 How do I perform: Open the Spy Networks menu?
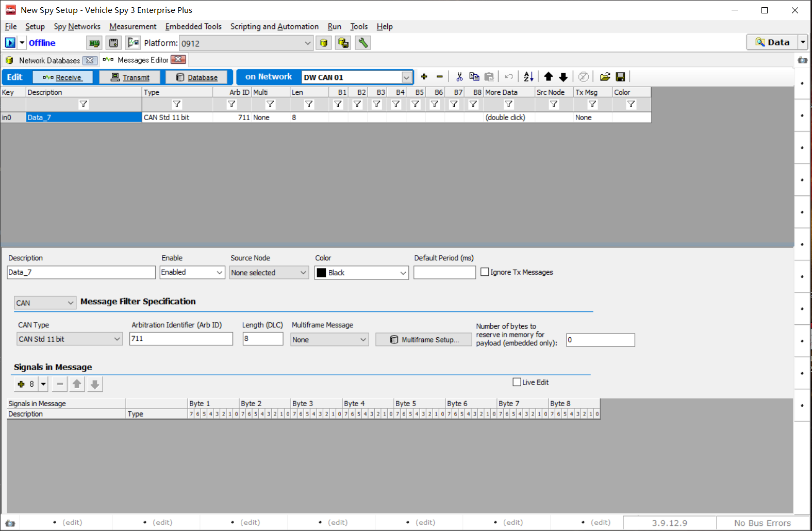tap(77, 26)
